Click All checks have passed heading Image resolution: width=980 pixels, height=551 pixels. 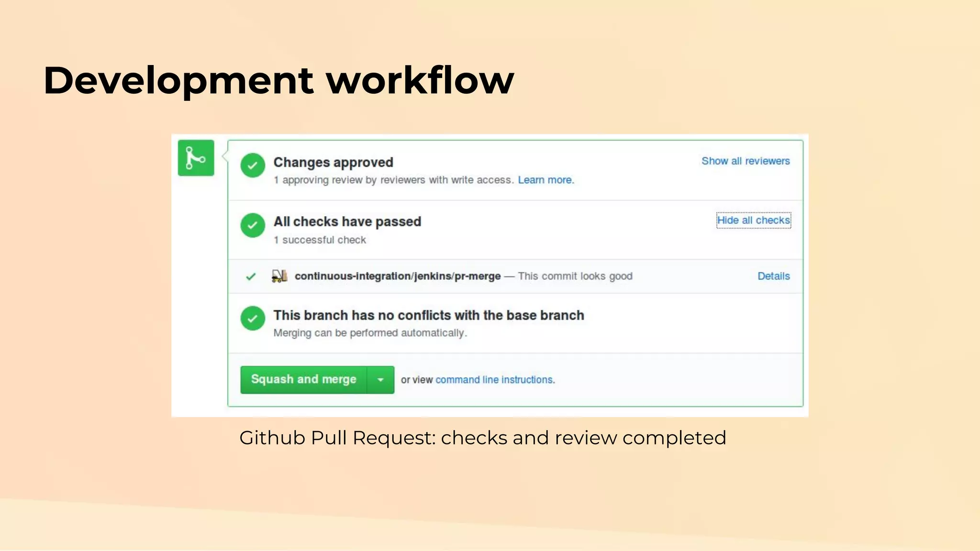pyautogui.click(x=347, y=222)
